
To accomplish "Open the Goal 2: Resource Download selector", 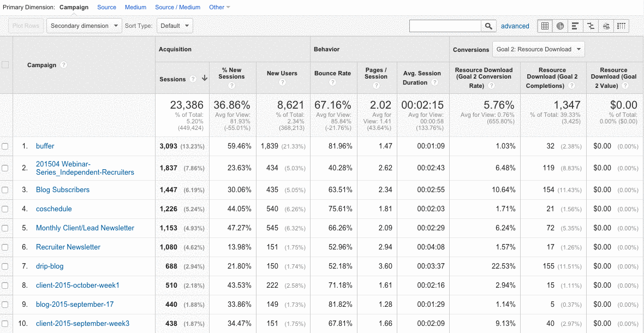I will [538, 49].
